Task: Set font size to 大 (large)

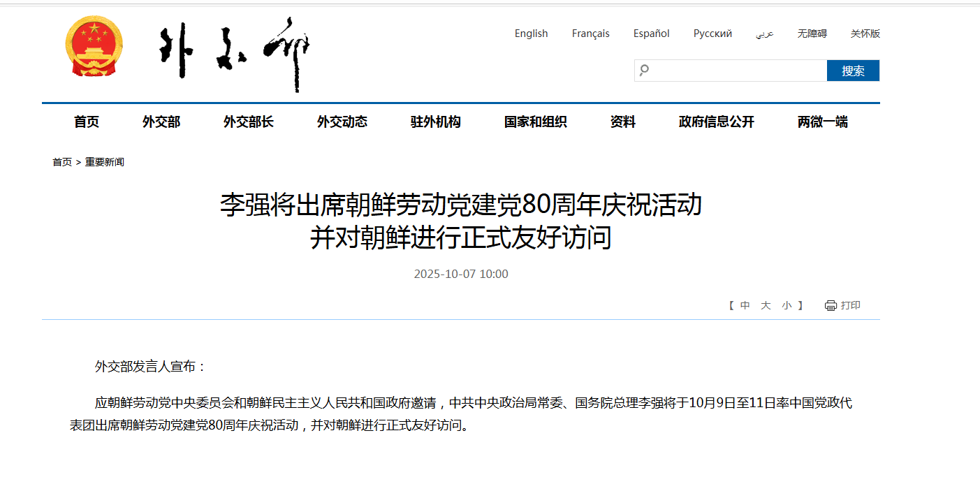Action: (x=766, y=305)
